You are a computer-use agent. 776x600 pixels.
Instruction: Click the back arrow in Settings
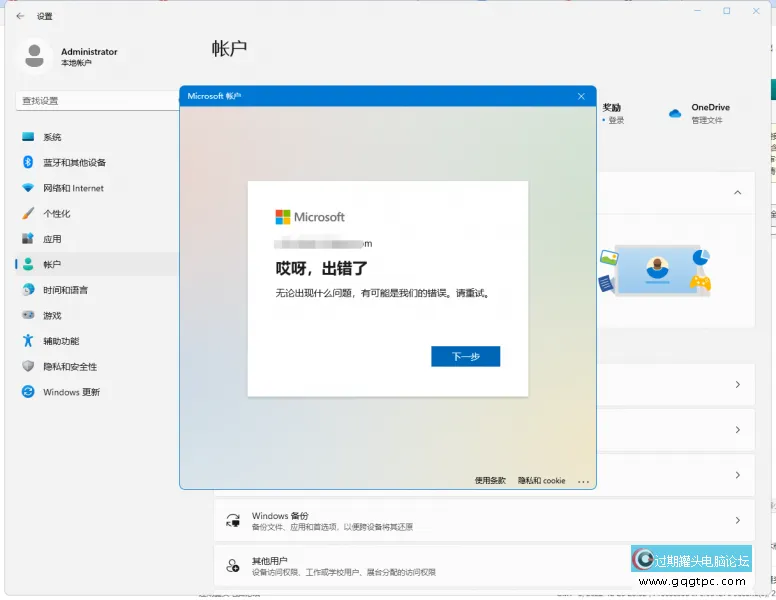[x=20, y=16]
